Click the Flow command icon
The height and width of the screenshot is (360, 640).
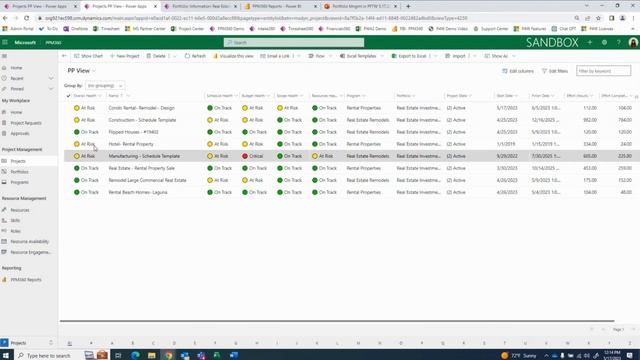[311, 56]
